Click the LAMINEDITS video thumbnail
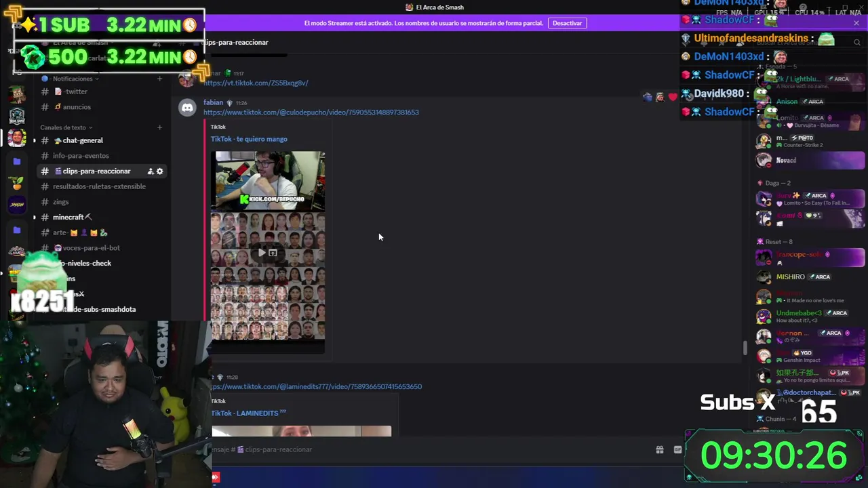The image size is (868, 488). pyautogui.click(x=302, y=431)
